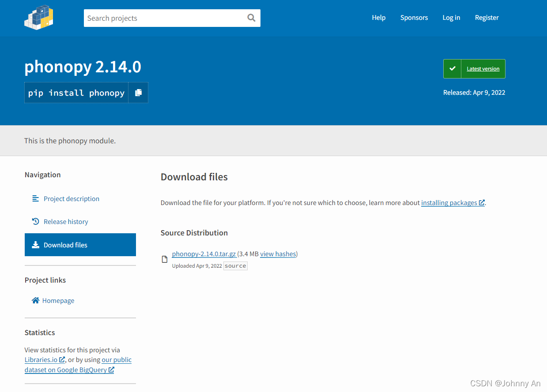The height and width of the screenshot is (392, 547).
Task: Go to Log in
Action: [x=451, y=18]
